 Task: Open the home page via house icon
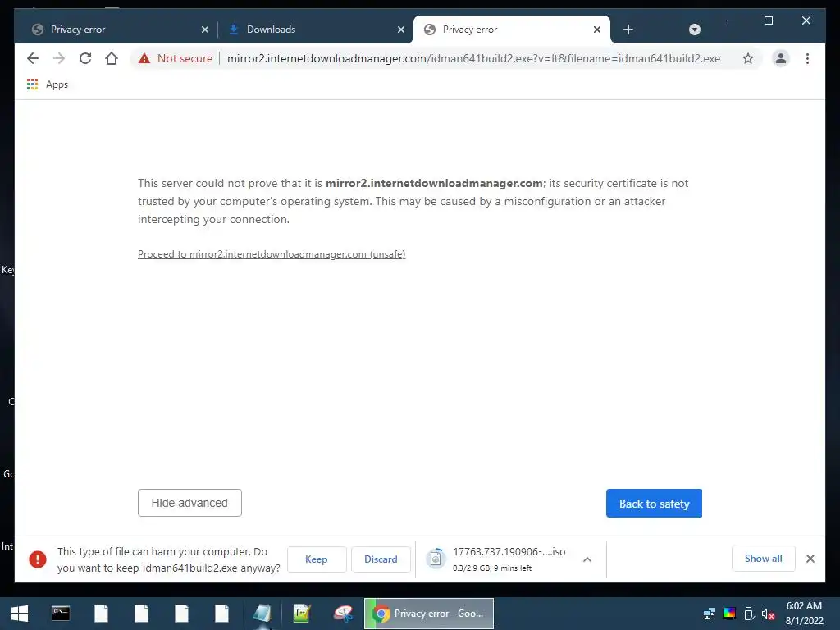click(112, 58)
